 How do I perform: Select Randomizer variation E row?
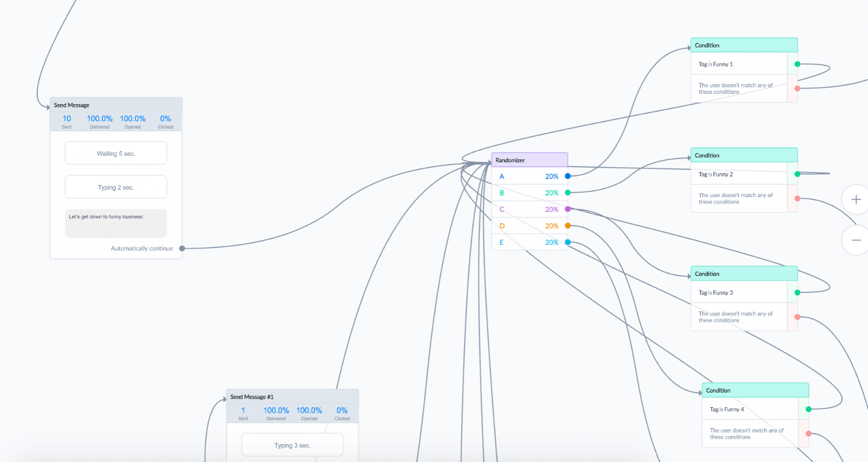[529, 242]
